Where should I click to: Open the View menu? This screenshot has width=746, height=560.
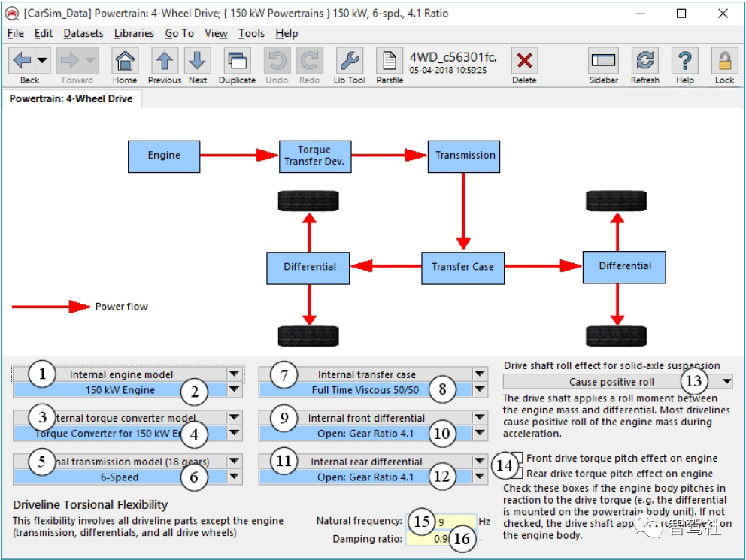pyautogui.click(x=216, y=33)
